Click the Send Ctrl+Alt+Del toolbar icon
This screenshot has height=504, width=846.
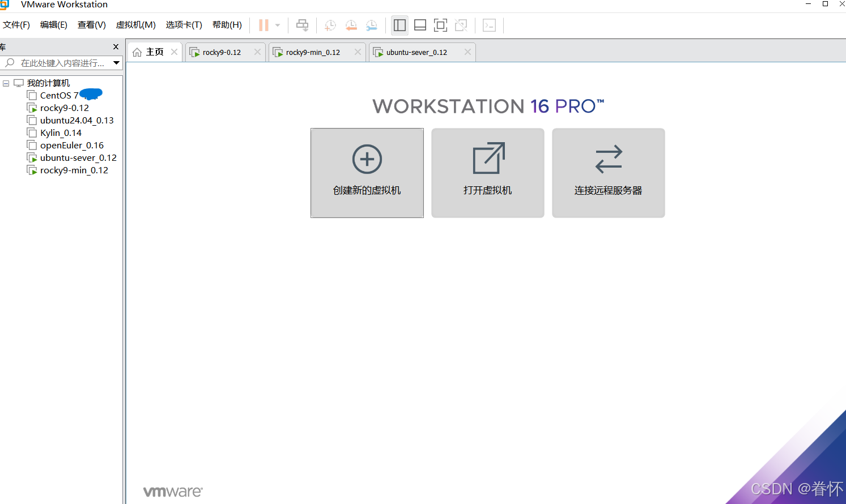tap(303, 25)
